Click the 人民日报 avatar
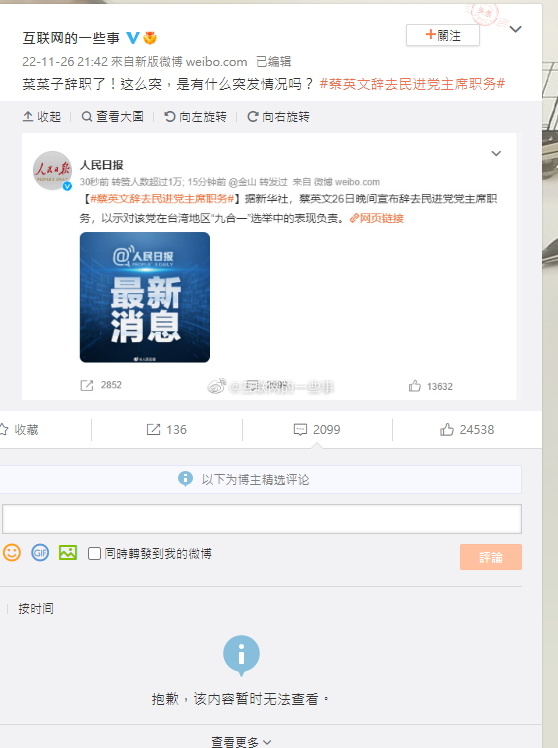 point(52,170)
